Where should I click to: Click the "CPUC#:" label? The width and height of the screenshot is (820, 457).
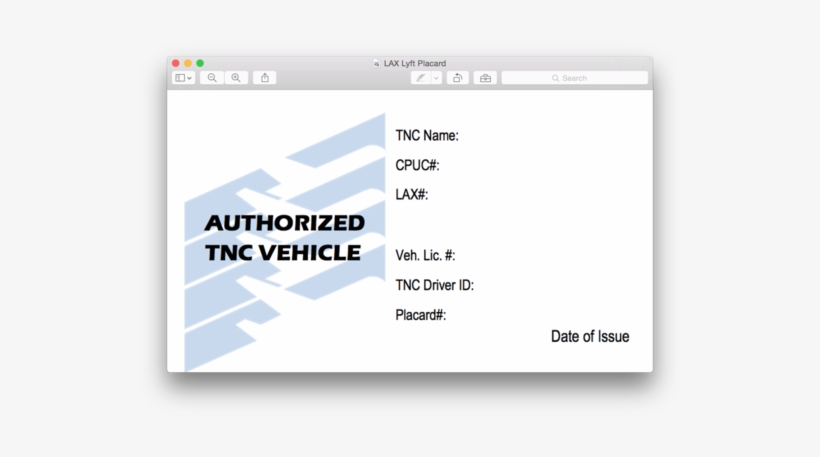point(417,165)
